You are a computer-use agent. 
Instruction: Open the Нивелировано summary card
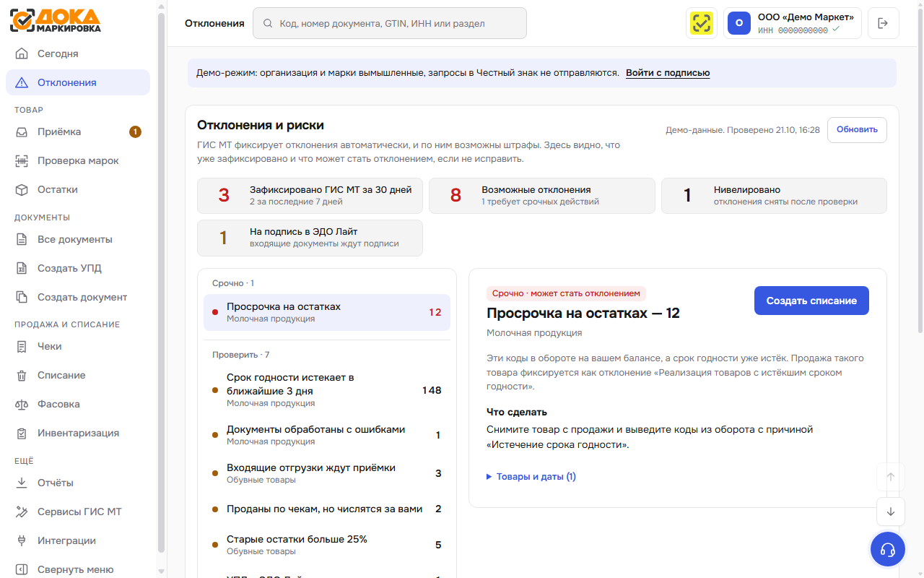(x=774, y=196)
